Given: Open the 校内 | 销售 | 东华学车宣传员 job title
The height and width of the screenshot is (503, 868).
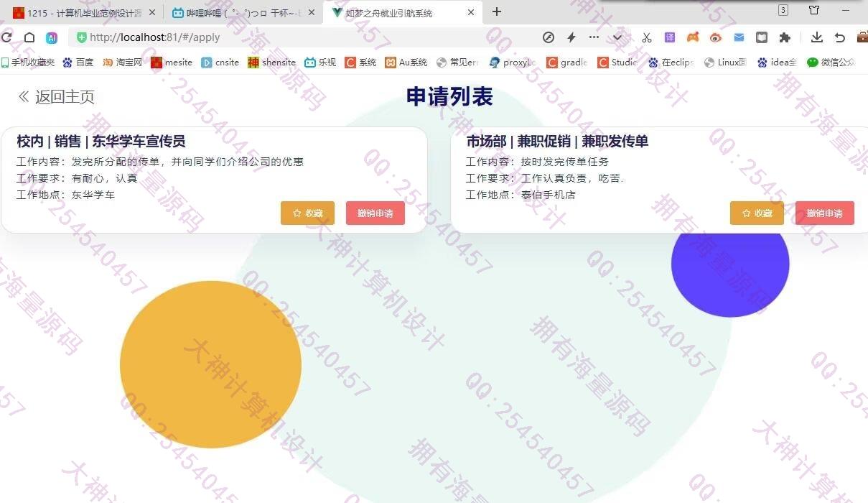Looking at the screenshot, I should 101,142.
